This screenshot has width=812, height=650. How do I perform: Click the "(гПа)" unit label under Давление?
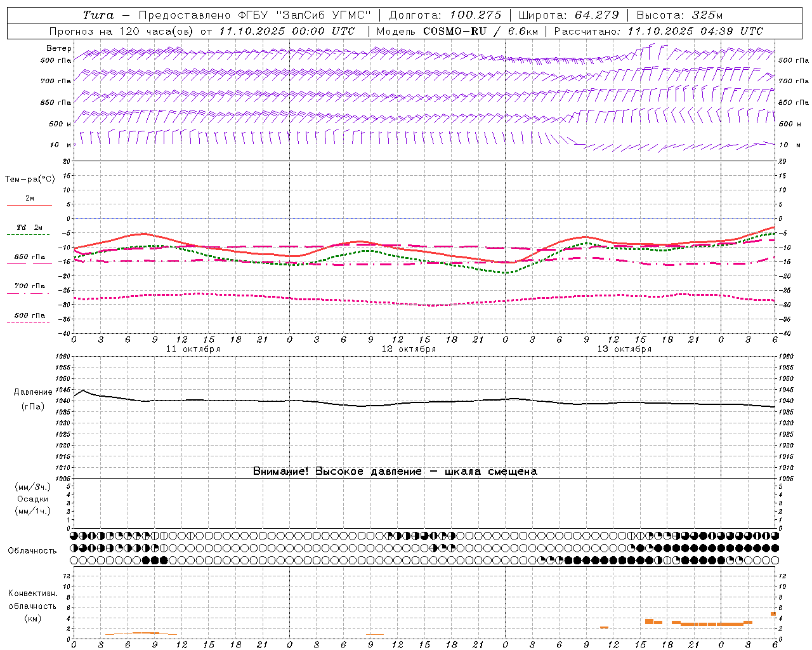point(33,407)
